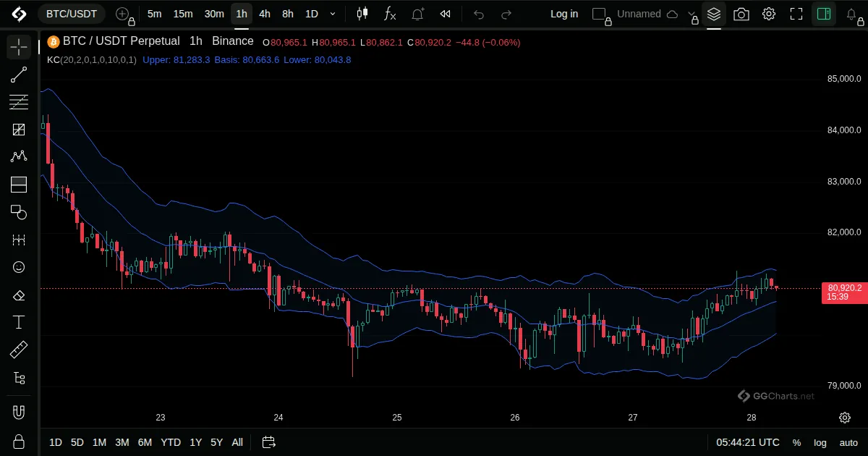
Task: Toggle auto scale mode
Action: coord(848,442)
